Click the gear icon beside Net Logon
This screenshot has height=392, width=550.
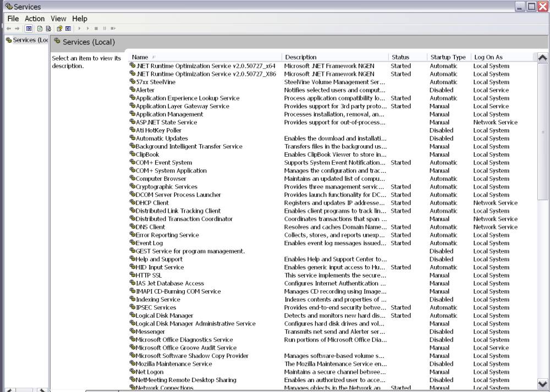(x=132, y=372)
